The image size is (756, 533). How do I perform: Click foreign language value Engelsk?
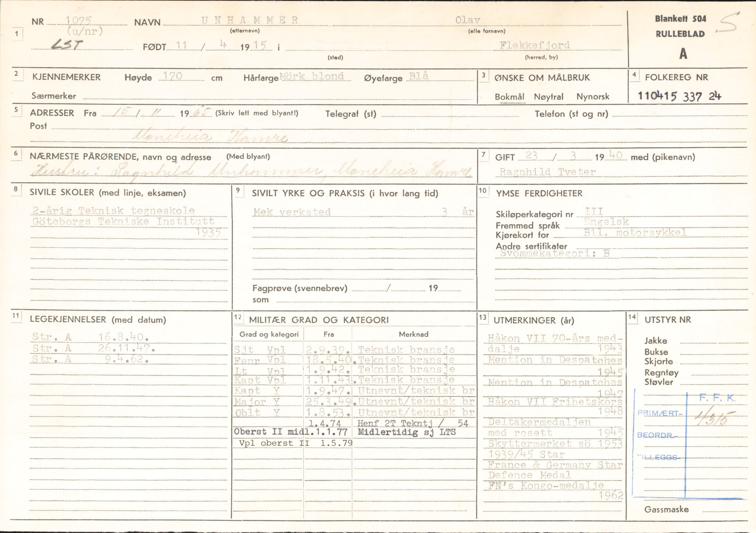click(x=606, y=222)
